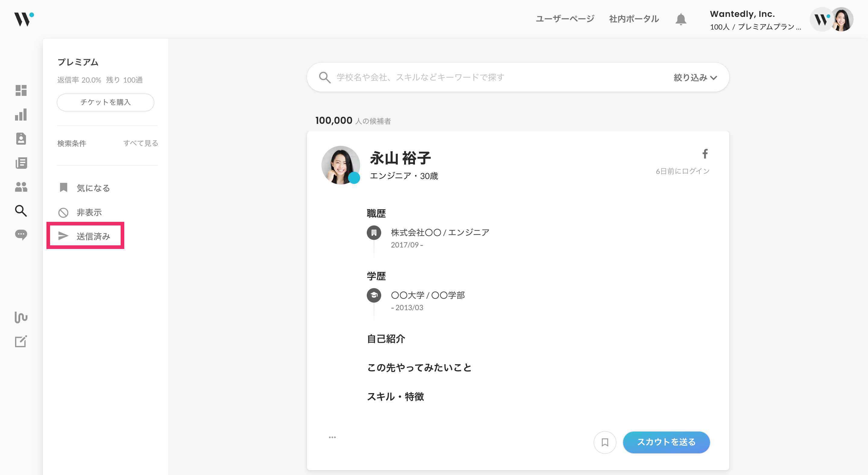
Task: Open the three-dots more options on card
Action: [332, 437]
